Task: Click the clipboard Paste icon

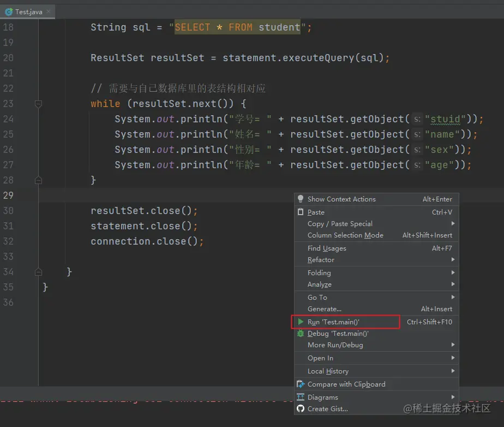Action: 301,212
